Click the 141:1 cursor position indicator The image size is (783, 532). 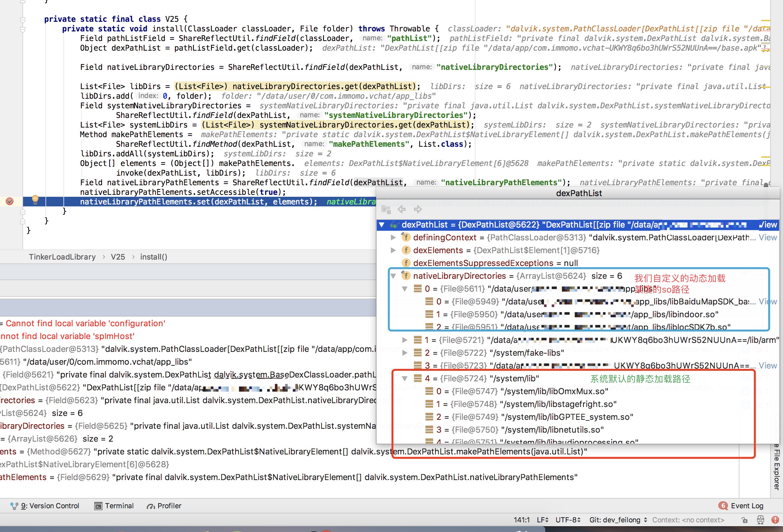(522, 520)
